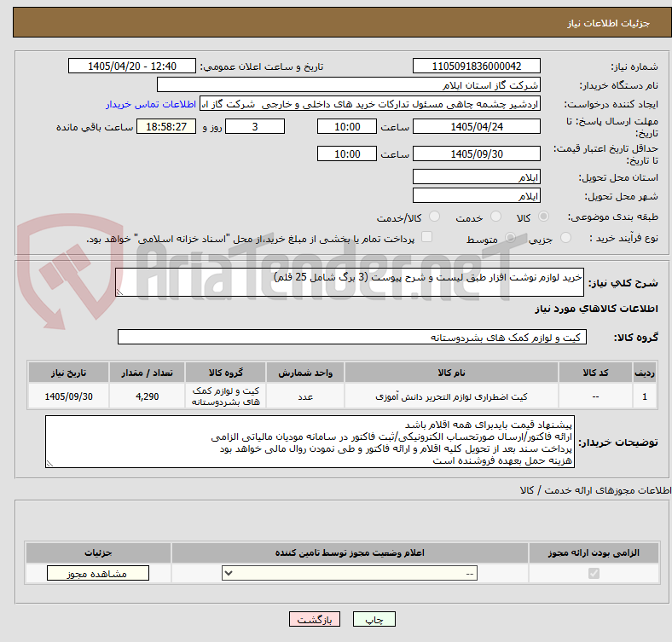Click the شماره نیاز number field

click(x=476, y=67)
